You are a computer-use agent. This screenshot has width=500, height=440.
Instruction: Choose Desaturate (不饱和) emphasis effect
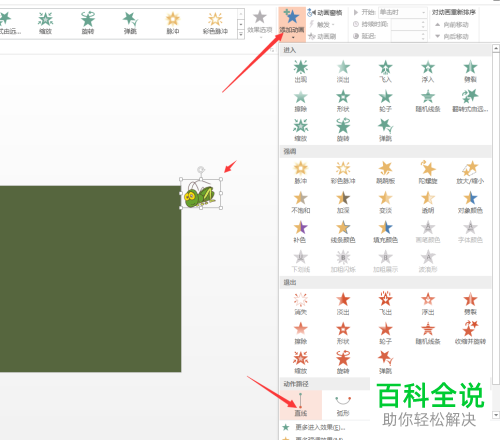coord(300,202)
